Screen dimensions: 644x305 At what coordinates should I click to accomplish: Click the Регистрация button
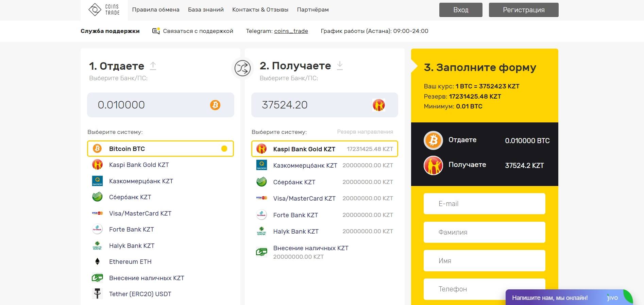click(524, 10)
